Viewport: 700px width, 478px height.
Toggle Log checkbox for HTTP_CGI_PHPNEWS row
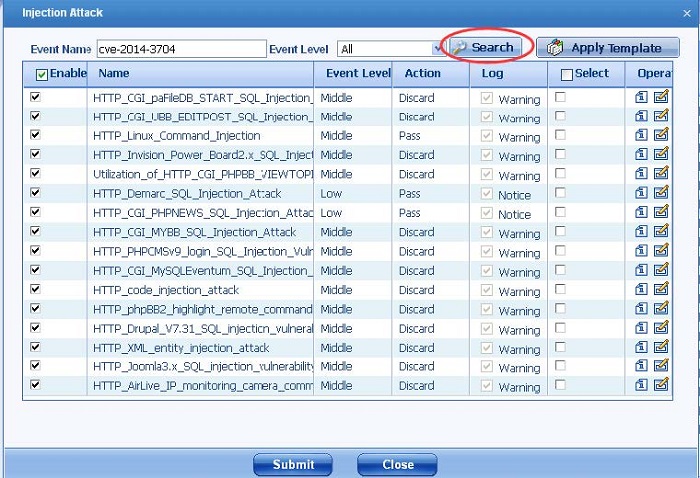[x=487, y=213]
